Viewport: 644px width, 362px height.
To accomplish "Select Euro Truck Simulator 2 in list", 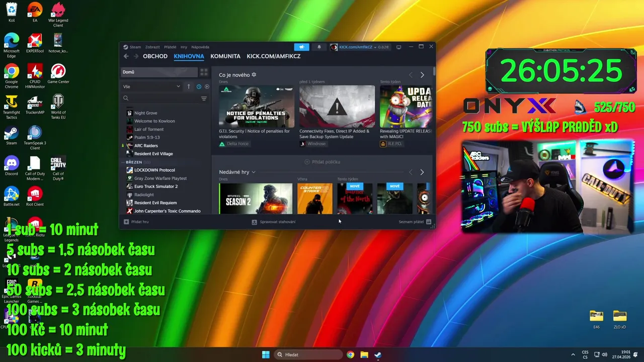I will [156, 187].
